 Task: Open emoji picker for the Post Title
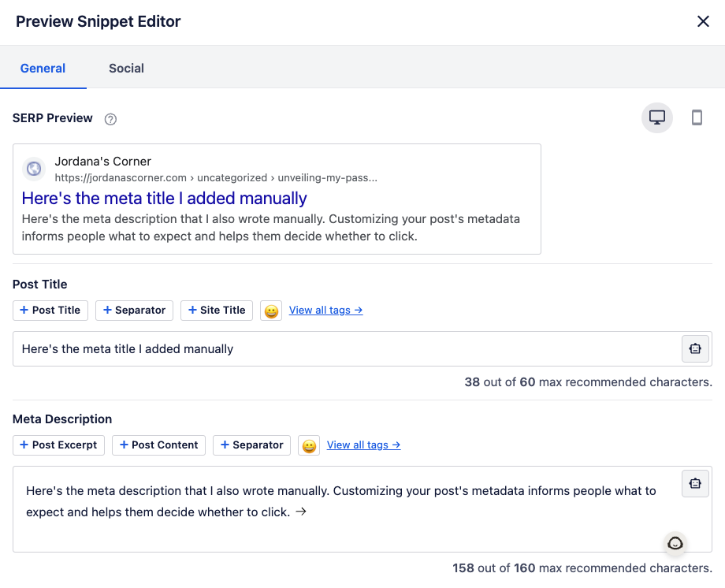point(271,311)
